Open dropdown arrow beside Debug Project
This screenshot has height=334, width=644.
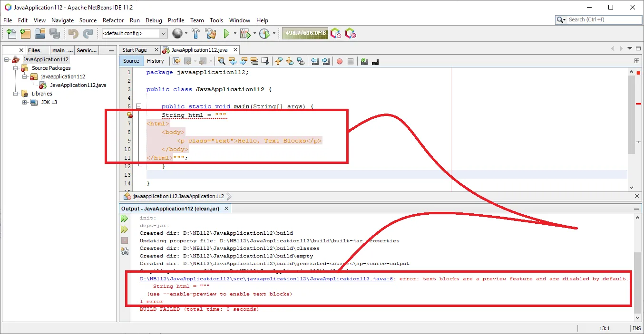pyautogui.click(x=254, y=33)
